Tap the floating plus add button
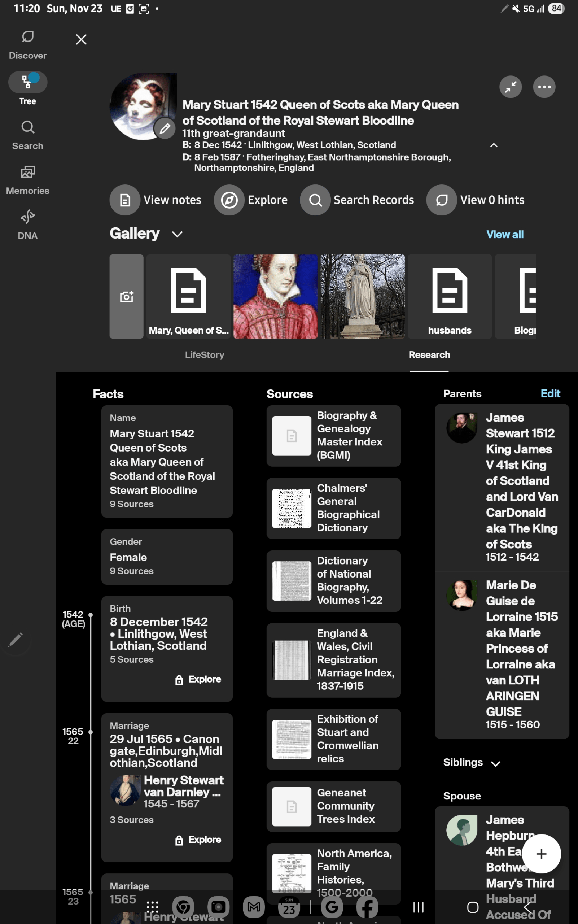The image size is (578, 924). 541,854
